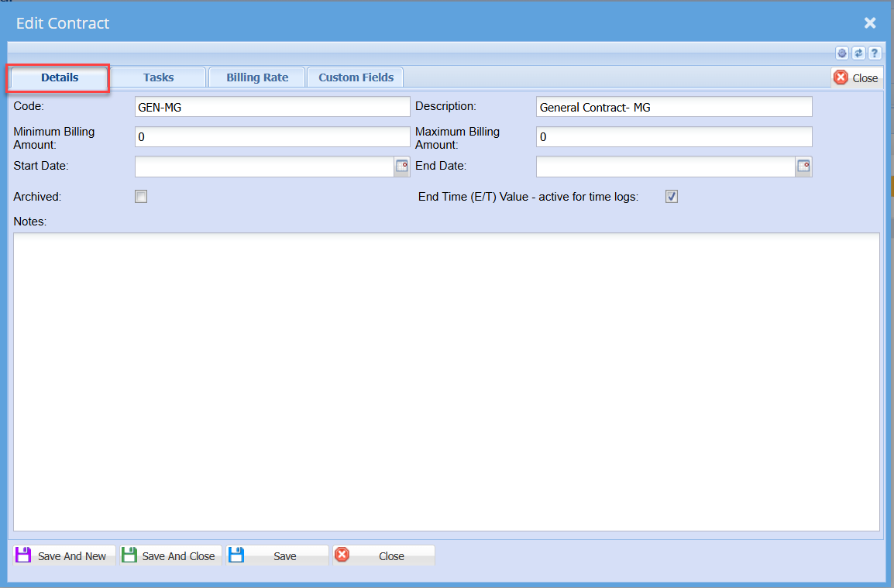Focus the Minimum Billing Amount field
Screen dimensions: 894x588
[x=273, y=137]
